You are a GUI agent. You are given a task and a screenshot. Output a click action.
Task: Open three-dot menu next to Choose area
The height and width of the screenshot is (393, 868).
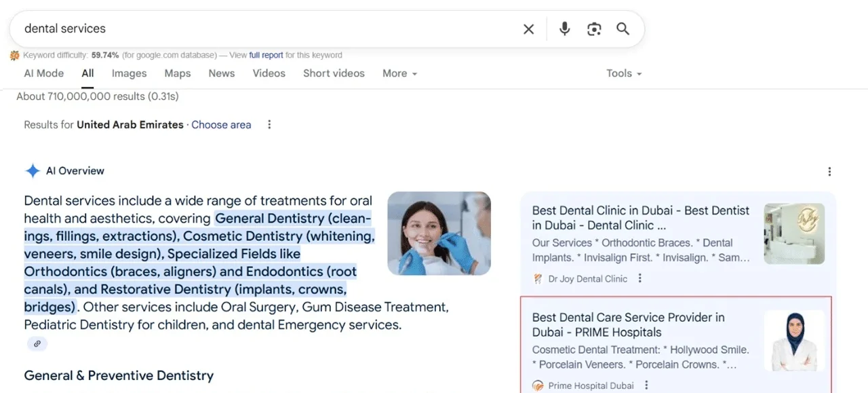point(269,125)
